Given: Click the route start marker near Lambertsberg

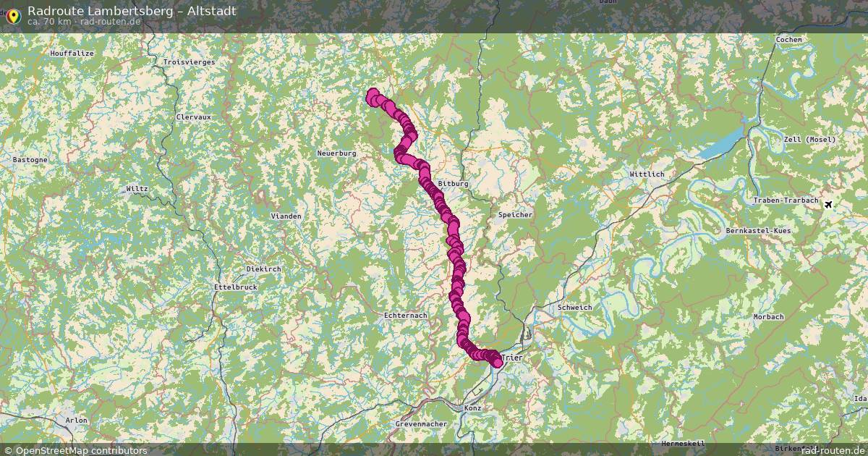Looking at the screenshot, I should coord(373,96).
